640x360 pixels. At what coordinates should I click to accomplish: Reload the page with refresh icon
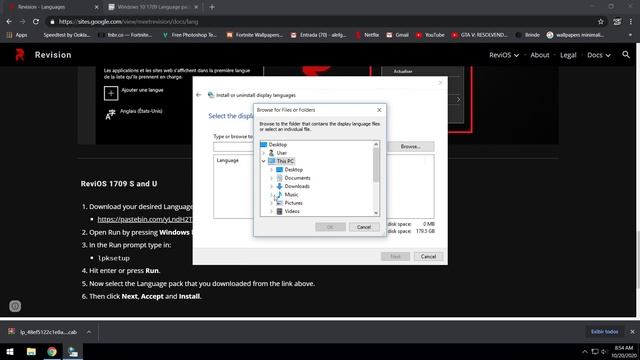(36, 22)
